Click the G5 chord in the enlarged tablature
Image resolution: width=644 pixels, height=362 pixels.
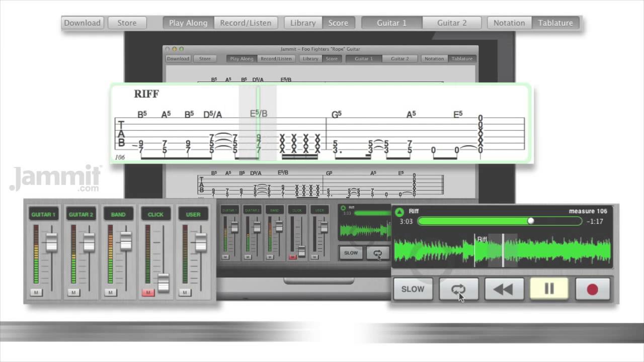coord(336,115)
